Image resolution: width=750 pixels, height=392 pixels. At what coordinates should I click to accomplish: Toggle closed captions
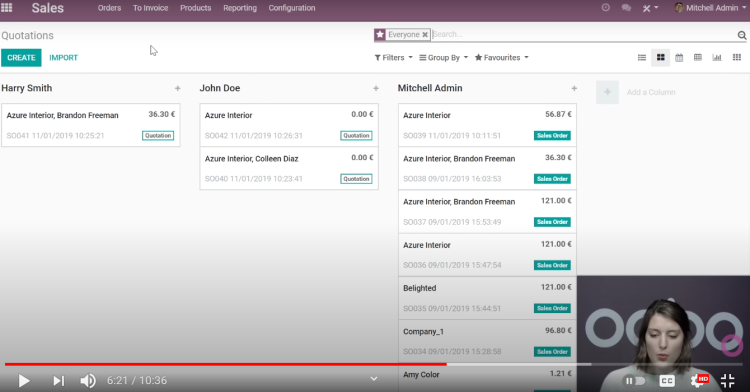(667, 381)
